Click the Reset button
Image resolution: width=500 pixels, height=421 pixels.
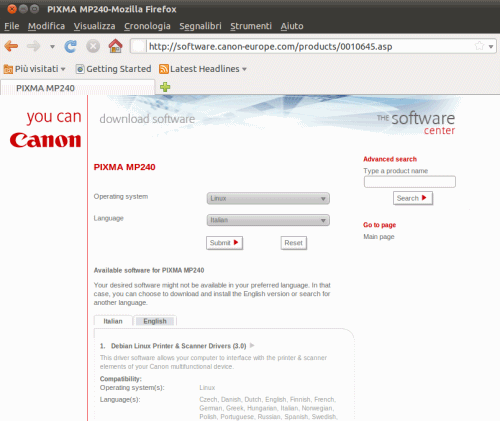(x=293, y=243)
